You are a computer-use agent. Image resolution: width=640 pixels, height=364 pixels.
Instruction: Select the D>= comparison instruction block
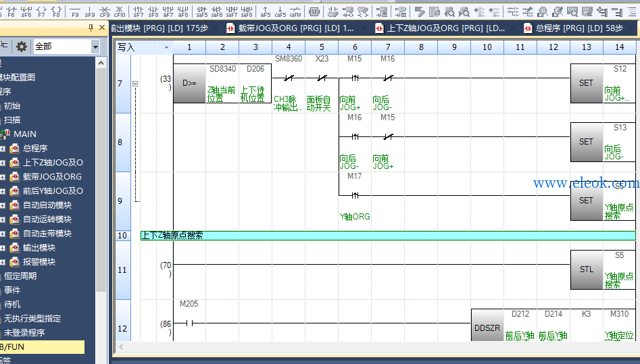coord(189,83)
